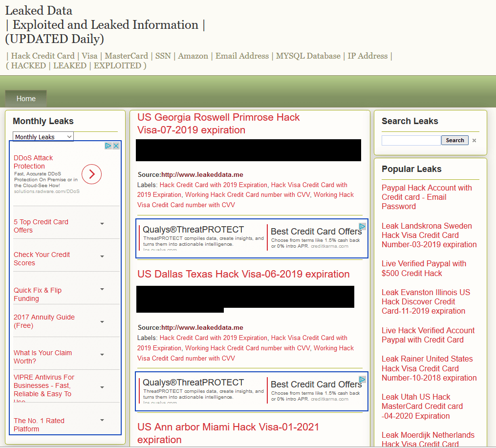Open Leak Landskrona Sweden Hack Visa link

coord(429,235)
